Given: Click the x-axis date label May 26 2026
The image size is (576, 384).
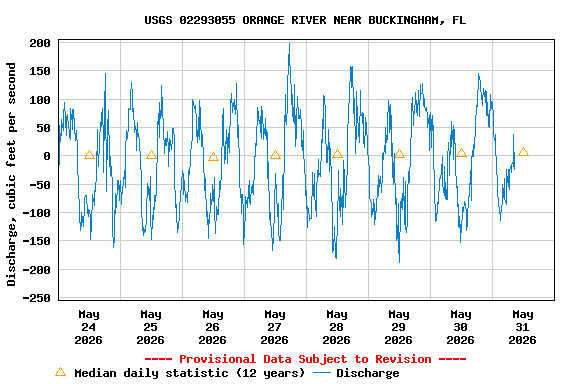Looking at the screenshot, I should point(213,327).
